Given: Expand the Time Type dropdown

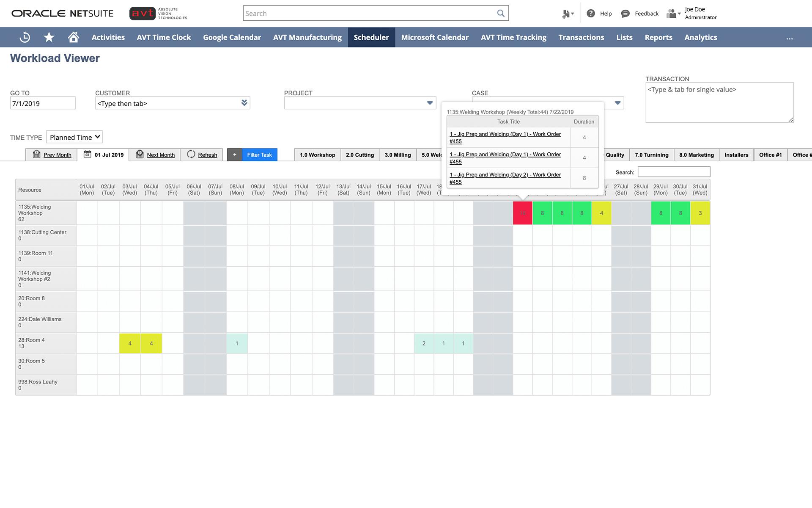Looking at the screenshot, I should (x=74, y=137).
